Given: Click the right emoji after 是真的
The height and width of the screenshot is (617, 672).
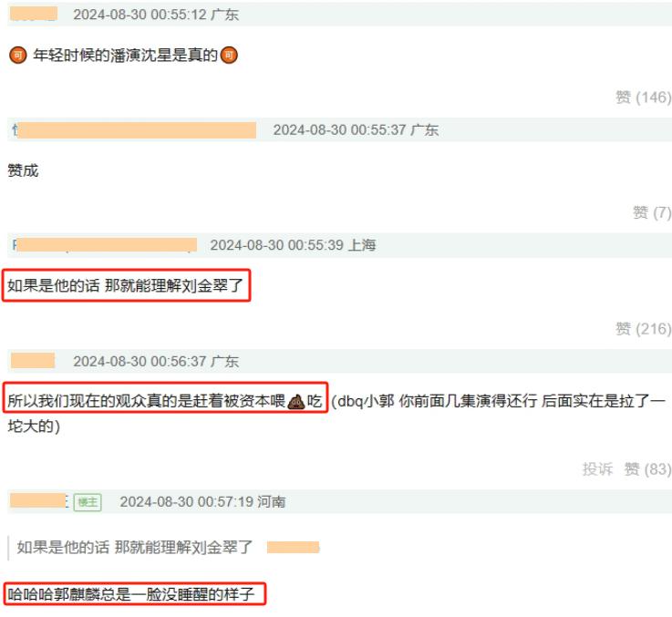Looking at the screenshot, I should click(x=229, y=56).
